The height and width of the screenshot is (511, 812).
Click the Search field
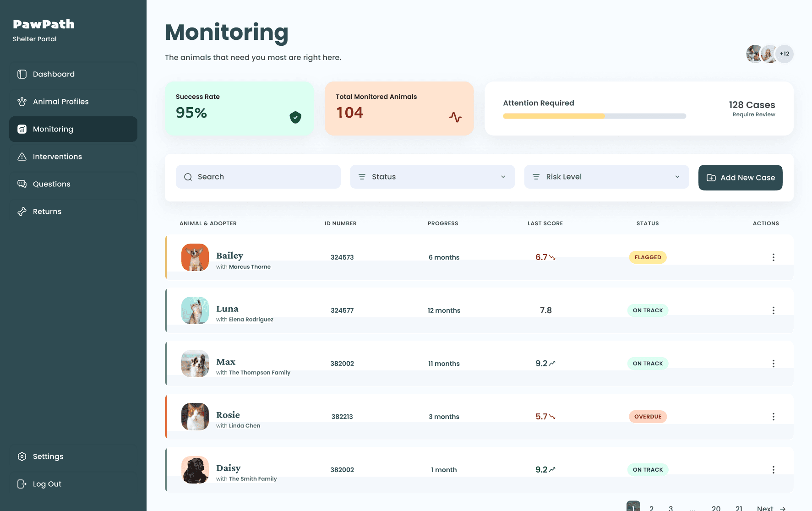pyautogui.click(x=258, y=177)
